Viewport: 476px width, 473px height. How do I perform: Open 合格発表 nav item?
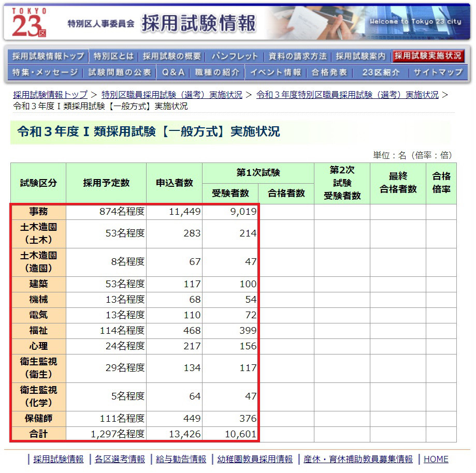pos(329,72)
